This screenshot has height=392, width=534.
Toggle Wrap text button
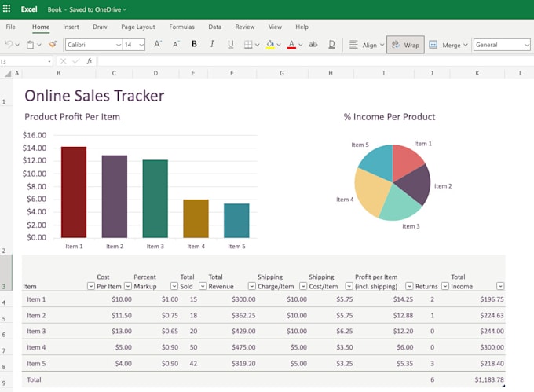405,45
